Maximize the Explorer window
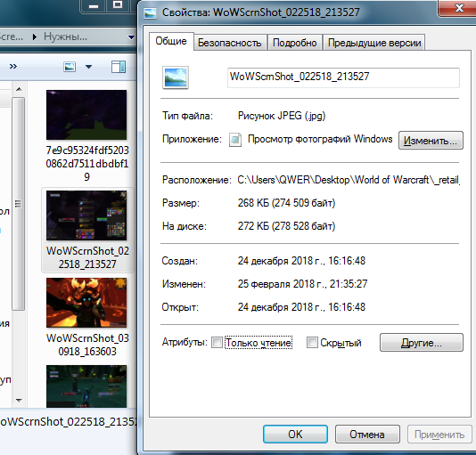The height and width of the screenshot is (455, 476). point(118,5)
